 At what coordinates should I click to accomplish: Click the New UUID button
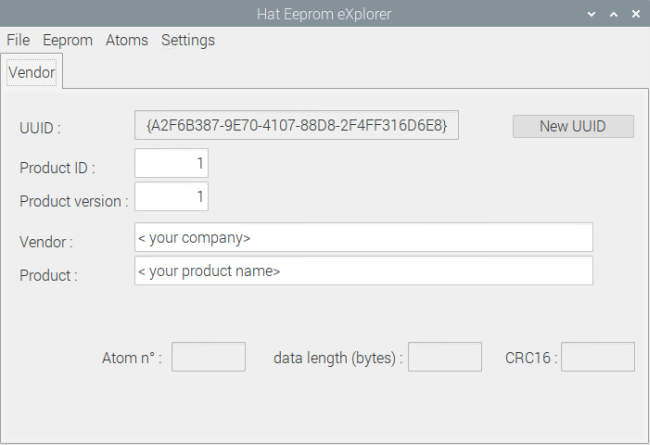pyautogui.click(x=573, y=126)
